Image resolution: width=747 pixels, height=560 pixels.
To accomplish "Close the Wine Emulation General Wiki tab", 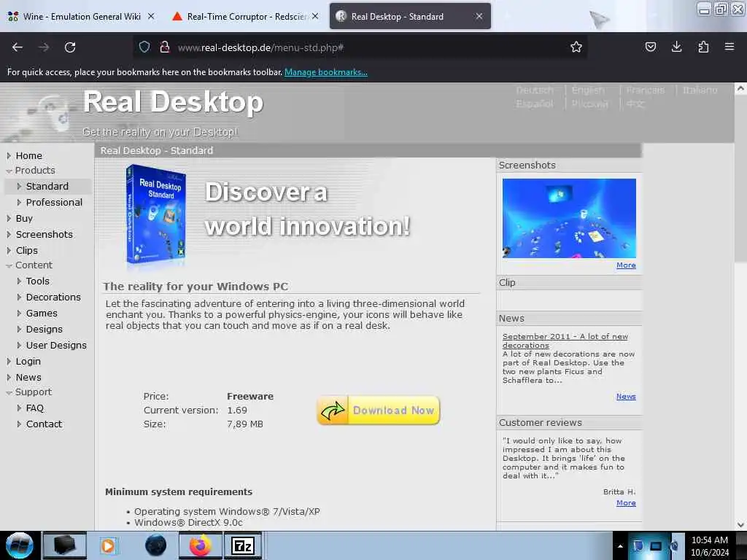I will (151, 16).
